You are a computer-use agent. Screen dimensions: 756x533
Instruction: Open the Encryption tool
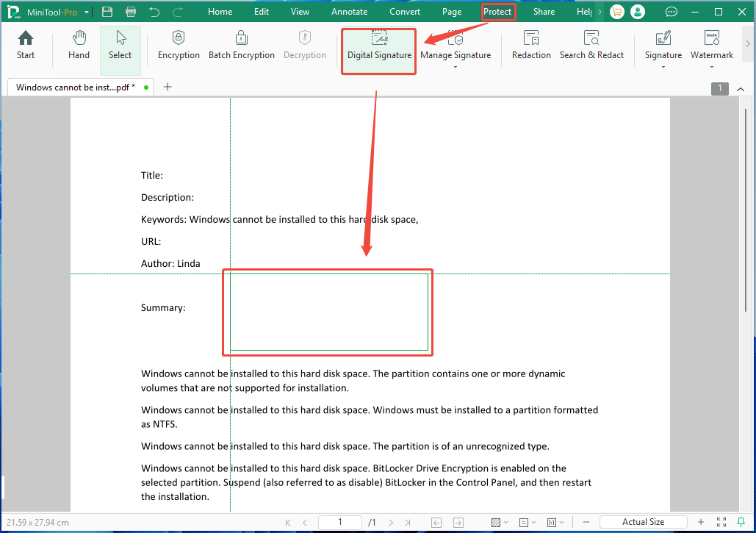tap(179, 44)
